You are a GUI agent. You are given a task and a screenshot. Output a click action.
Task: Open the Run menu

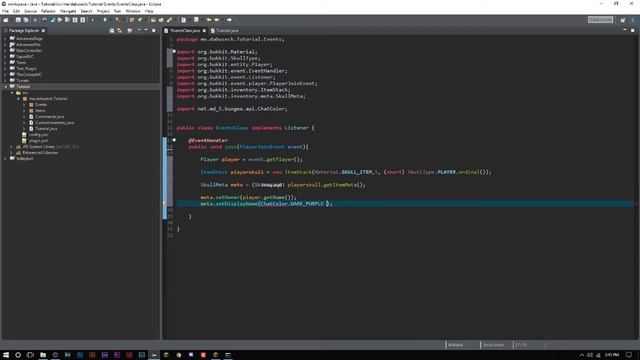(x=117, y=11)
